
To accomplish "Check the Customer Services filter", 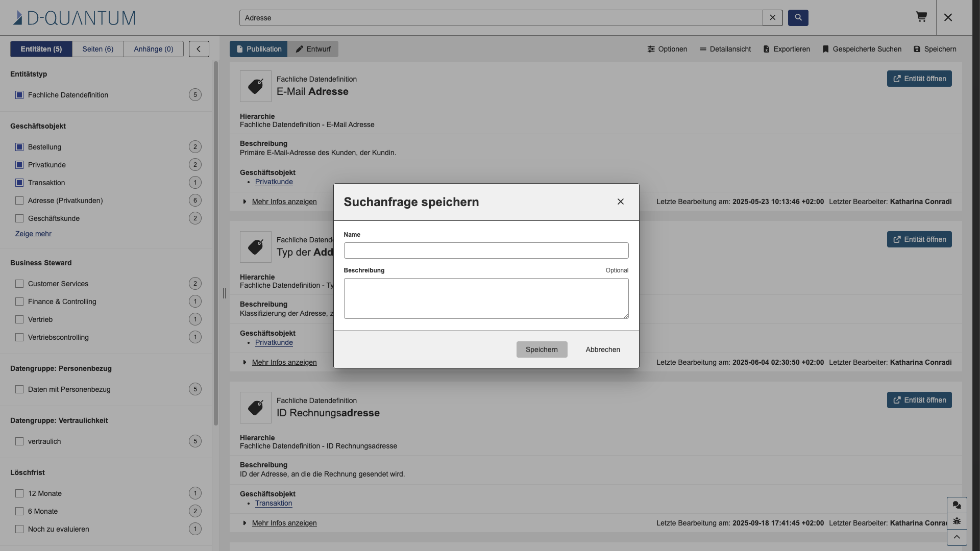I will pos(19,284).
